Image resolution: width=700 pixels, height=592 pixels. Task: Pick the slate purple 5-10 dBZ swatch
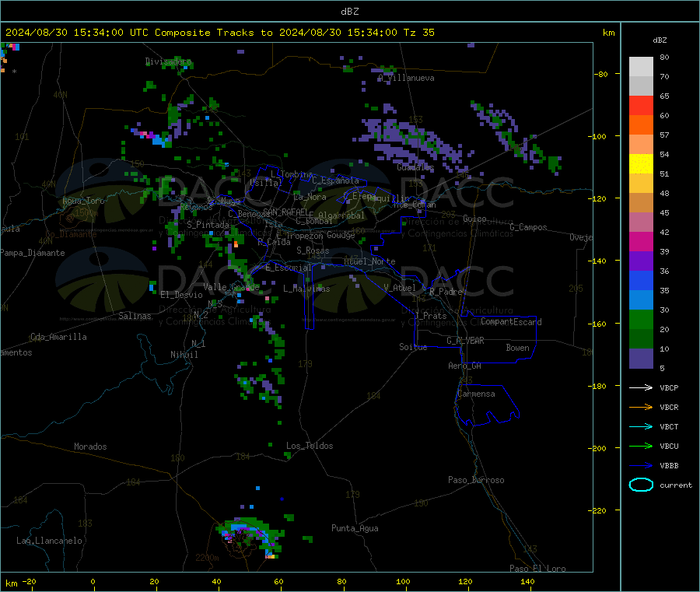pyautogui.click(x=641, y=359)
